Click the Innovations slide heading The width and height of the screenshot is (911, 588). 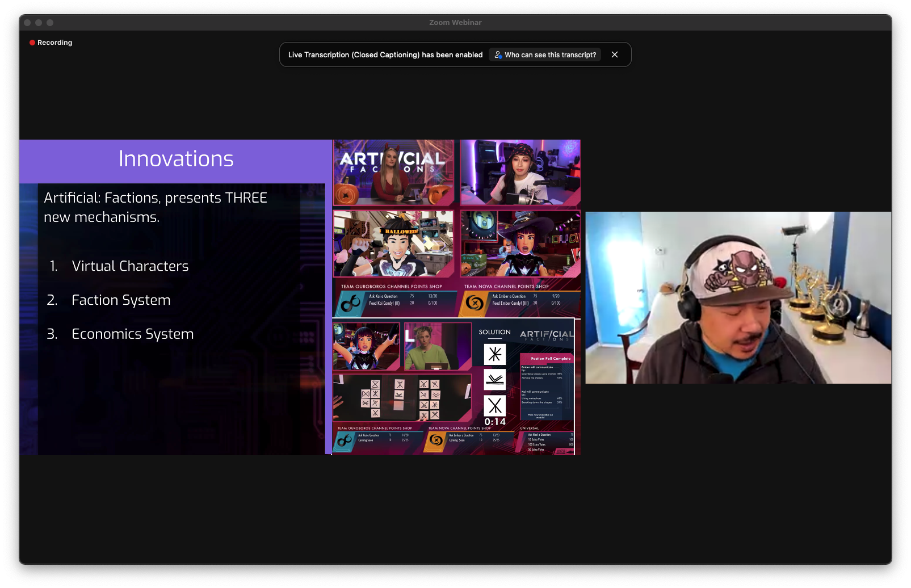pyautogui.click(x=176, y=159)
